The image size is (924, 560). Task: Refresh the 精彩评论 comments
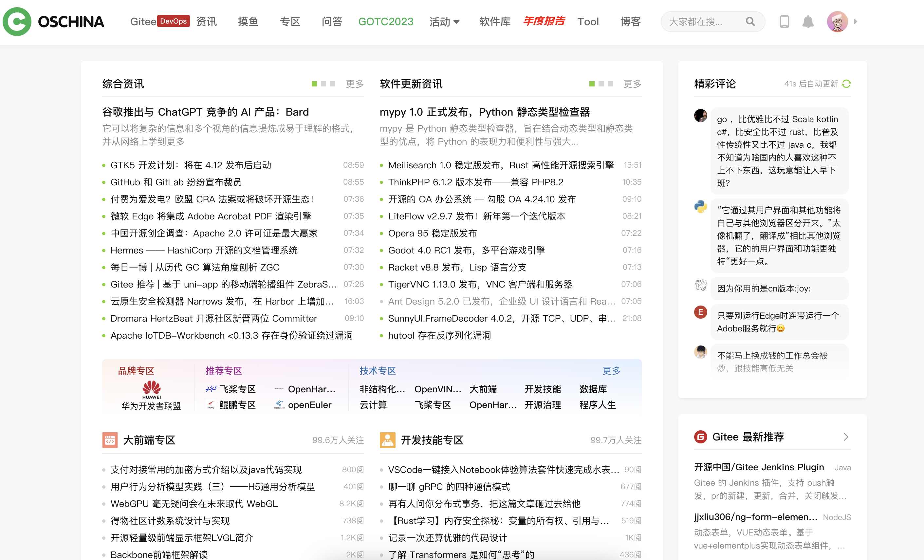pyautogui.click(x=846, y=84)
